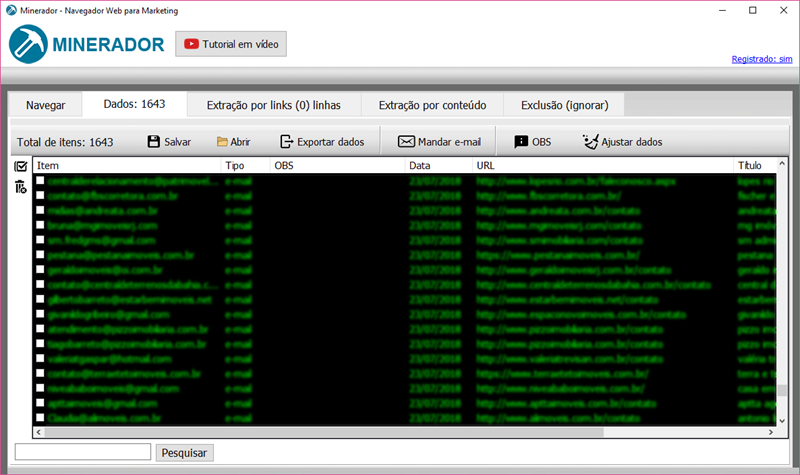Click the Minerador pickaxe logo

pyautogui.click(x=28, y=44)
